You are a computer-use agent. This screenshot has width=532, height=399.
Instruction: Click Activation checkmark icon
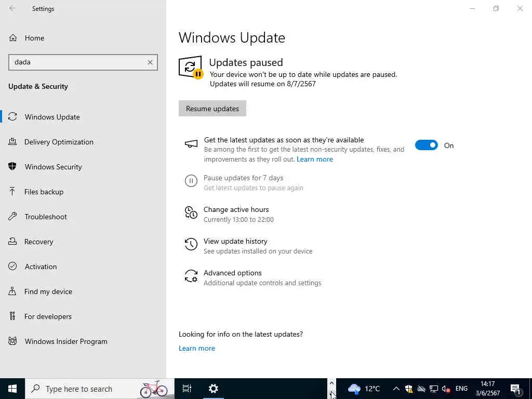coord(12,267)
